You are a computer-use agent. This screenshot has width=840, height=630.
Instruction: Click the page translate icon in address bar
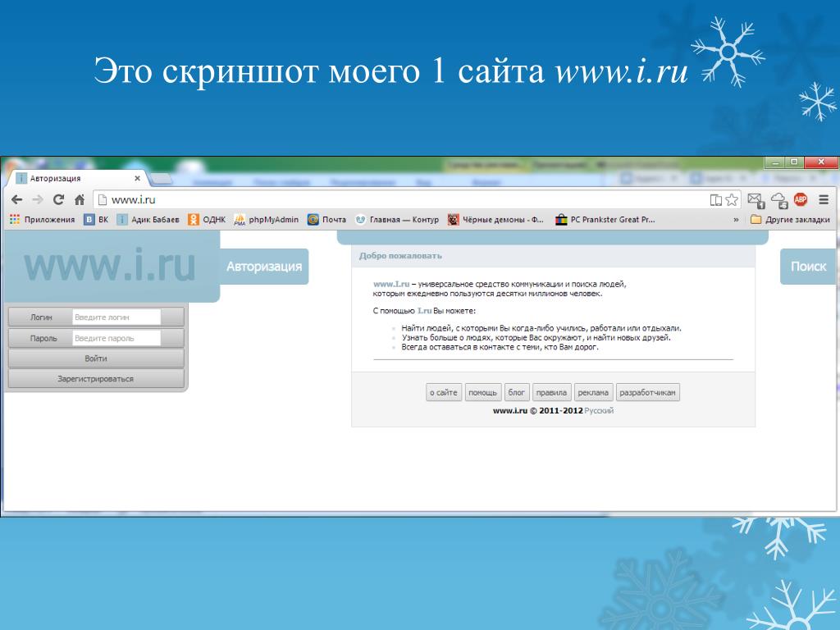click(715, 200)
